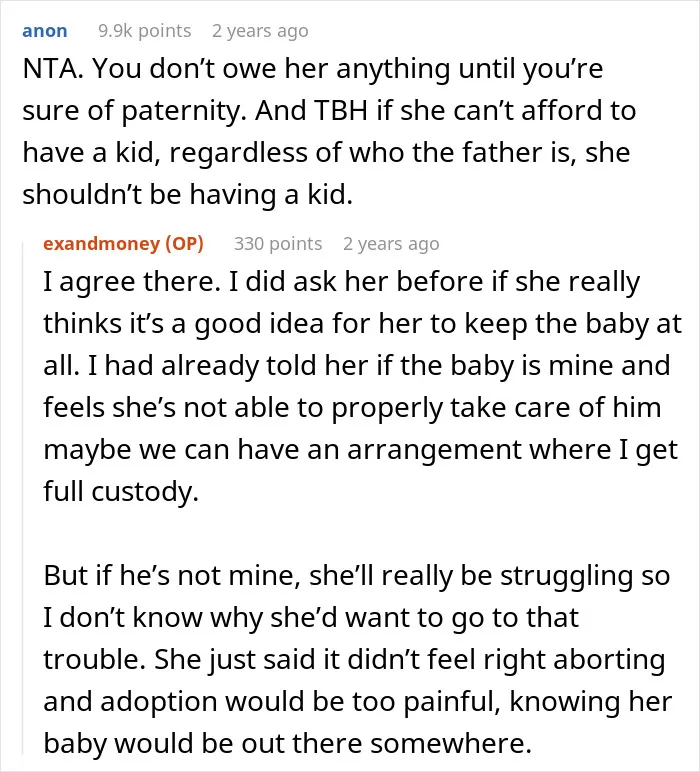Click the 330 points score
The image size is (700, 772).
(x=278, y=243)
